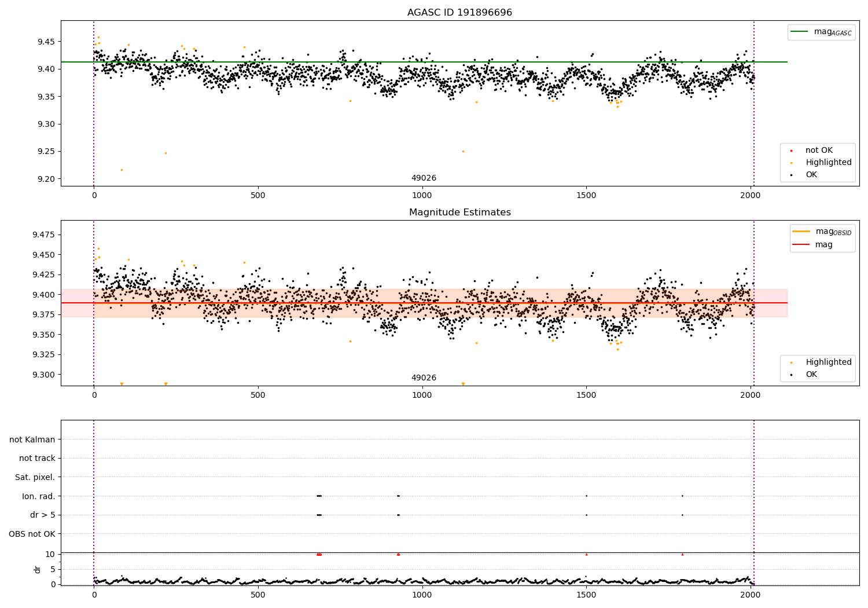
Task: Click the 5 tick label on the dr axis
Action: [x=53, y=569]
